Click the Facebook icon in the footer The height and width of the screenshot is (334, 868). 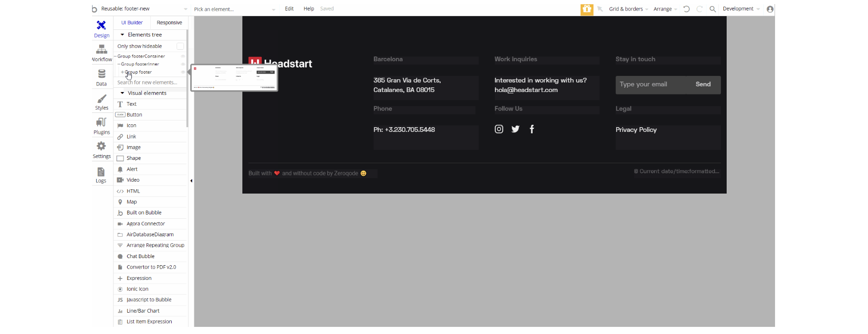coord(532,129)
